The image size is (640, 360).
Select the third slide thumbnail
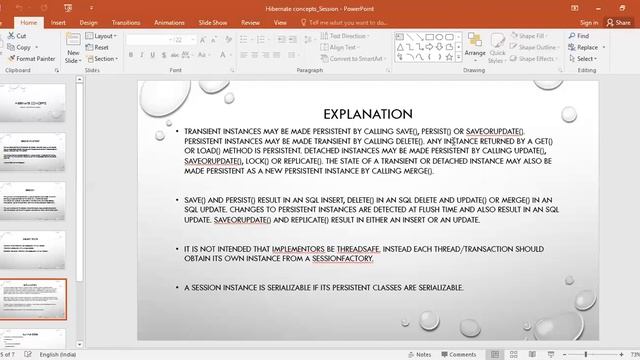click(32, 201)
